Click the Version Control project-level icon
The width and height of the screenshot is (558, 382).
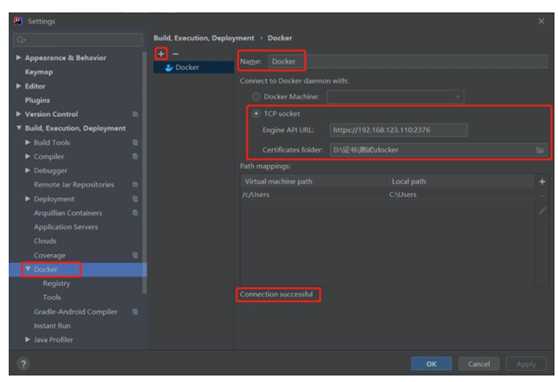coord(135,114)
